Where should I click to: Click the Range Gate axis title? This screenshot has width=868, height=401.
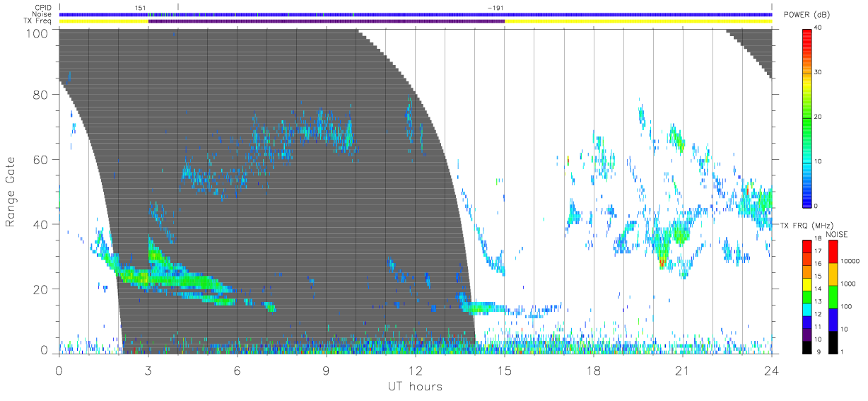tap(11, 192)
